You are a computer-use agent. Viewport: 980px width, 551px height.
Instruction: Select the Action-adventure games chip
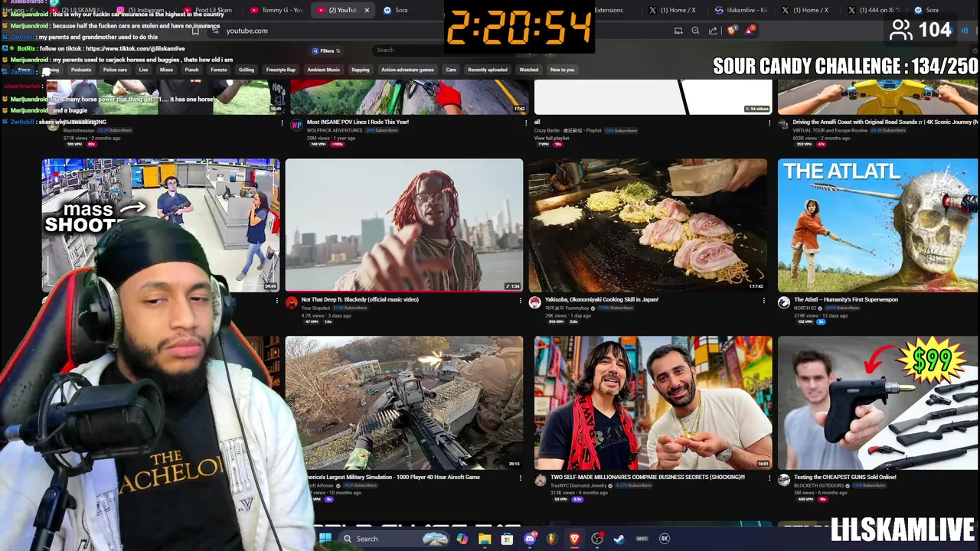(x=407, y=70)
